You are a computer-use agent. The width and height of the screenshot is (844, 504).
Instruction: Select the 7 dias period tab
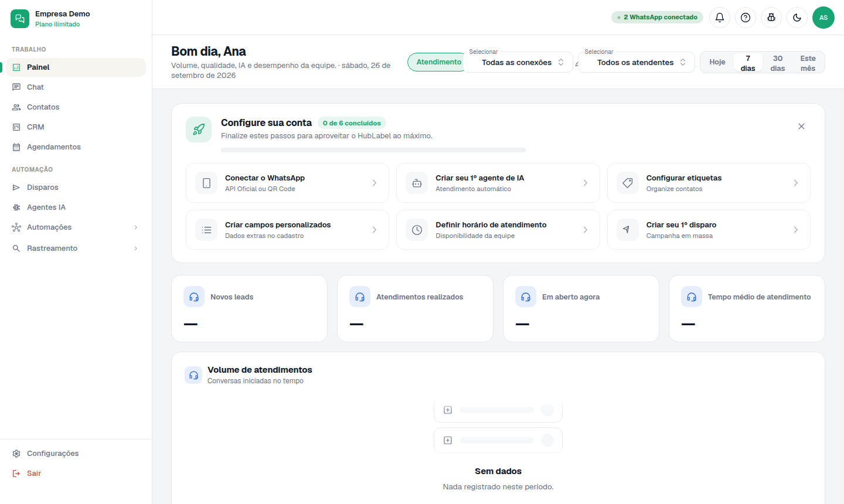[748, 63]
